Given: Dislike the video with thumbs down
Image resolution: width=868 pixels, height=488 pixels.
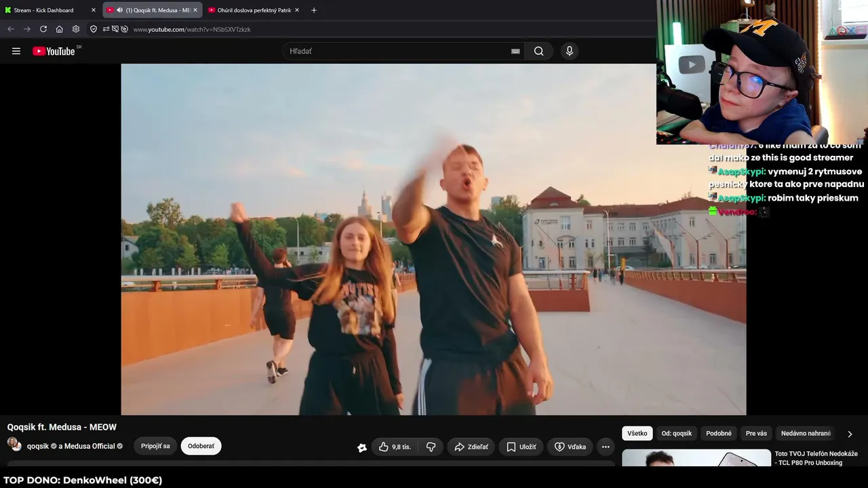Looking at the screenshot, I should click(431, 447).
